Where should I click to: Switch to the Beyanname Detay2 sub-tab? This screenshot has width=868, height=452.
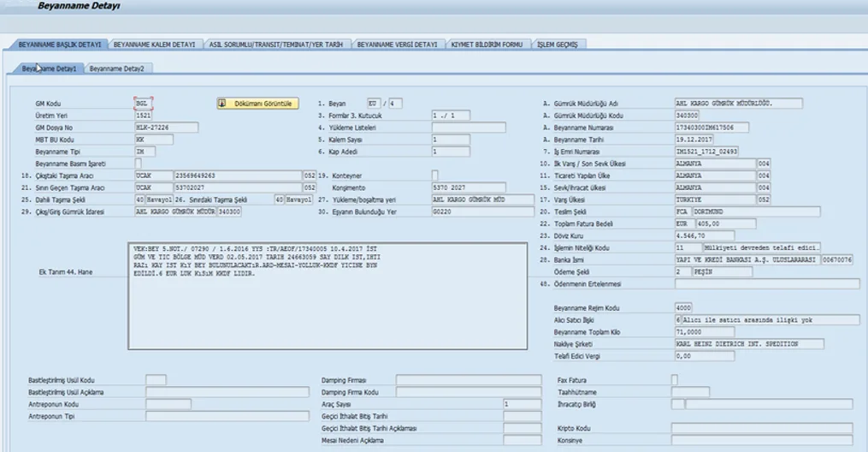click(117, 68)
